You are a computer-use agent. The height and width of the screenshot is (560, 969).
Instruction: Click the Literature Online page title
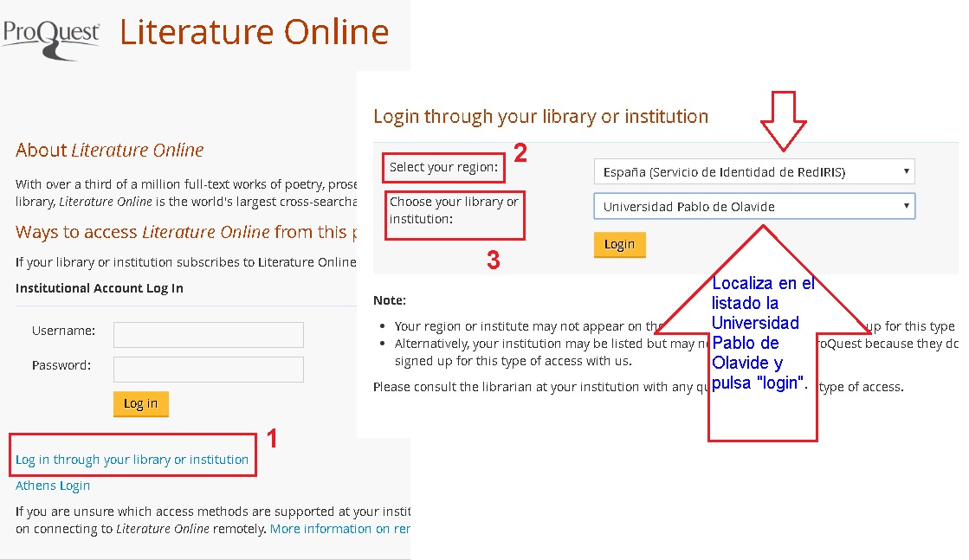(254, 32)
